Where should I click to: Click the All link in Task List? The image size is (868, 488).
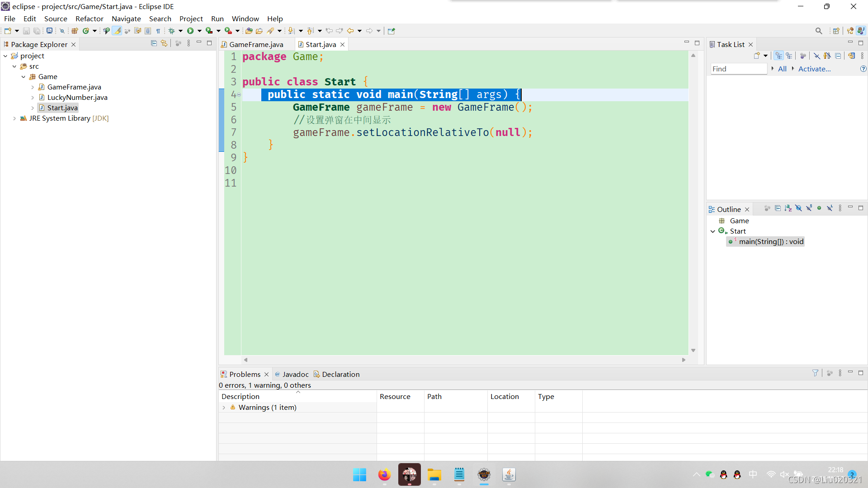(782, 69)
